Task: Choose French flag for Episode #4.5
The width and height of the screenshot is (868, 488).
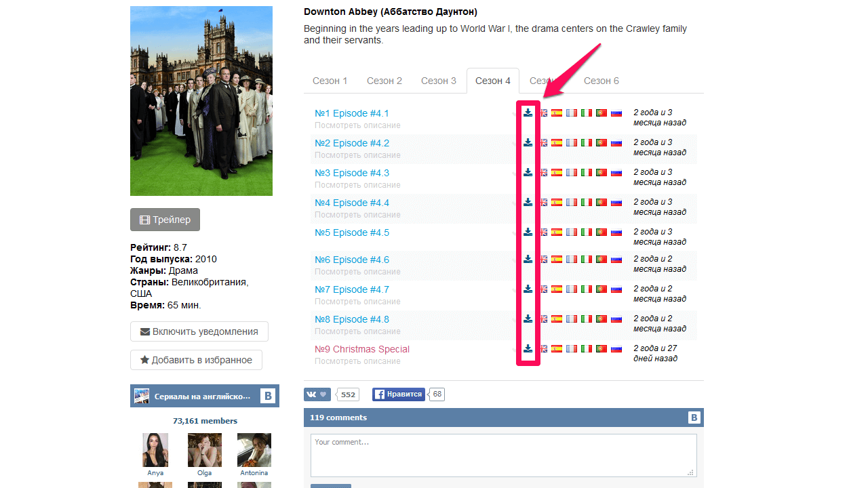Action: (x=572, y=232)
